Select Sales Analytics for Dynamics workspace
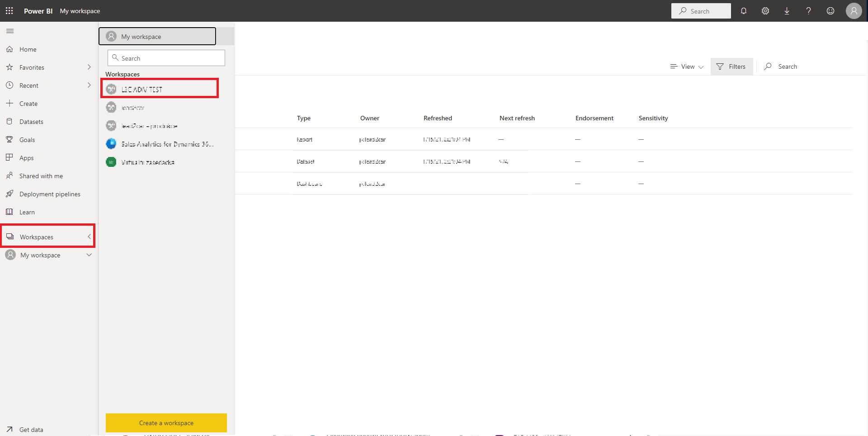 pos(167,144)
